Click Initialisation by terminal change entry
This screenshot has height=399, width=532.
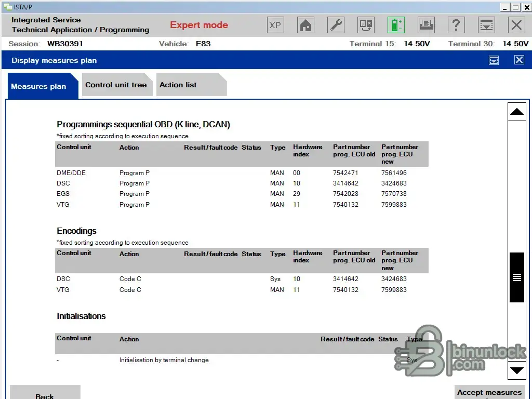click(164, 360)
